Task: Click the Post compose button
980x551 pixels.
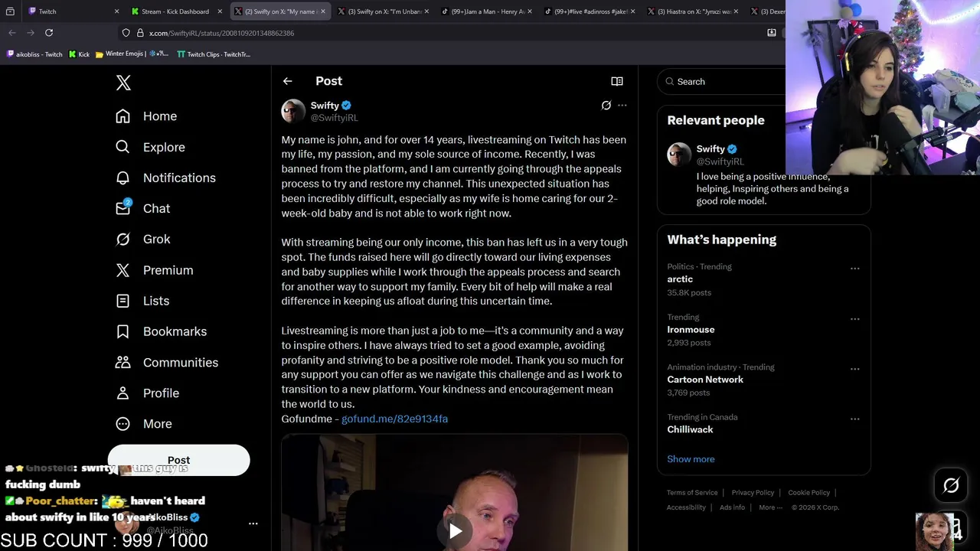Action: pyautogui.click(x=178, y=460)
